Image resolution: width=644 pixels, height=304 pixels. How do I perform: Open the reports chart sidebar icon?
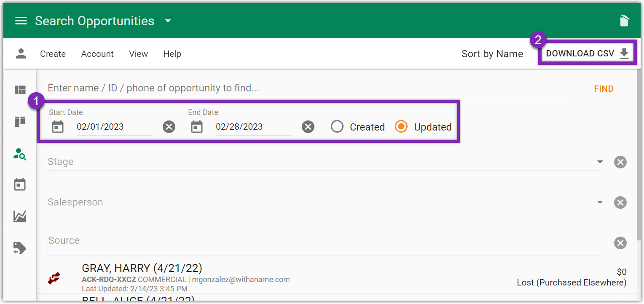(x=20, y=216)
